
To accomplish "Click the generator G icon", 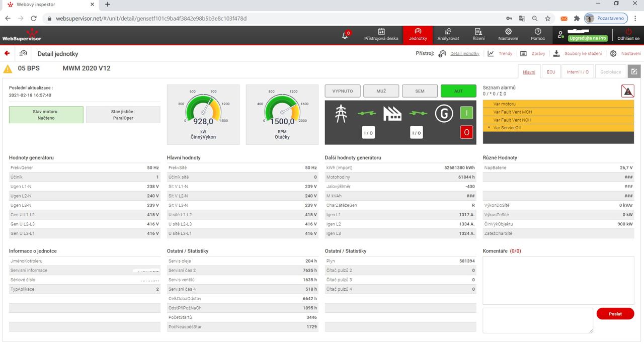I will coord(444,114).
